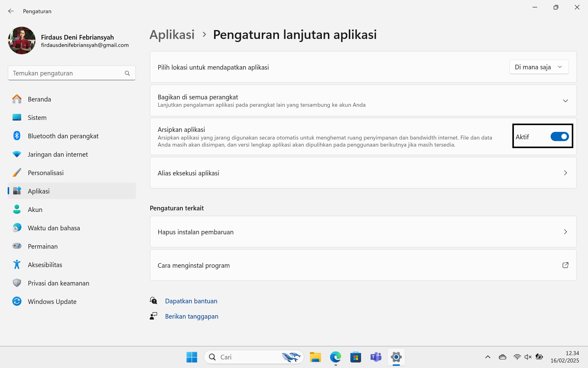Open Personalisasi from the sidebar
This screenshot has height=368, width=588.
point(46,173)
